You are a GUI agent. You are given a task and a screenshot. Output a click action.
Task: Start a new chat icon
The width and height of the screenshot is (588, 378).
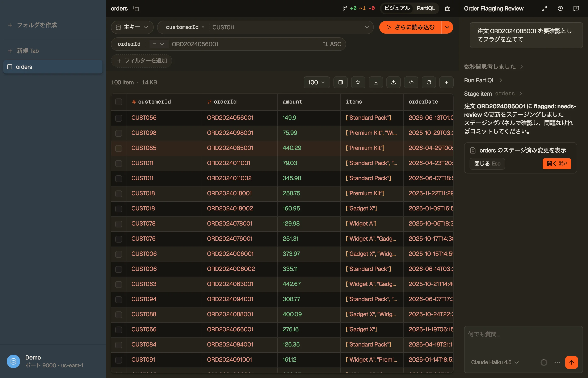pos(576,9)
